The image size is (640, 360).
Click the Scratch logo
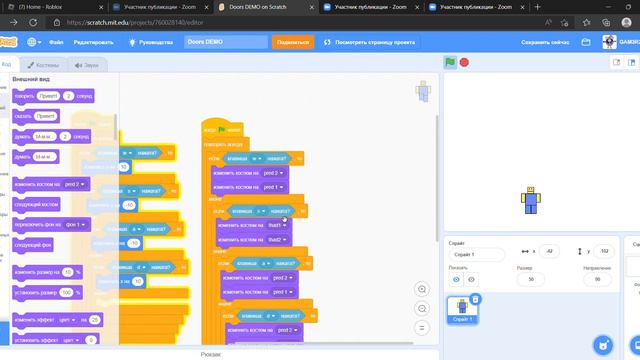(8, 42)
